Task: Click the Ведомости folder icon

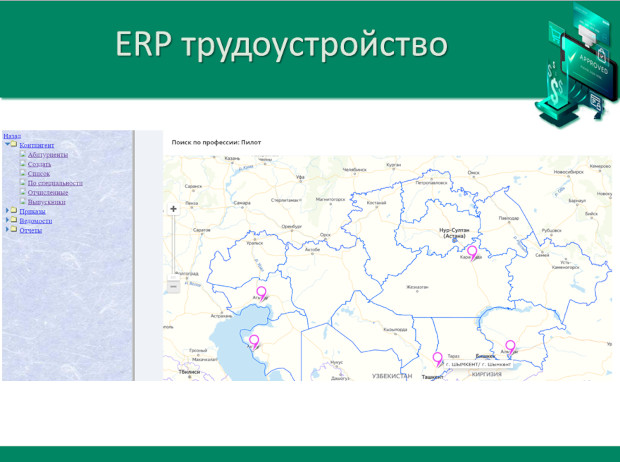Action: point(13,220)
